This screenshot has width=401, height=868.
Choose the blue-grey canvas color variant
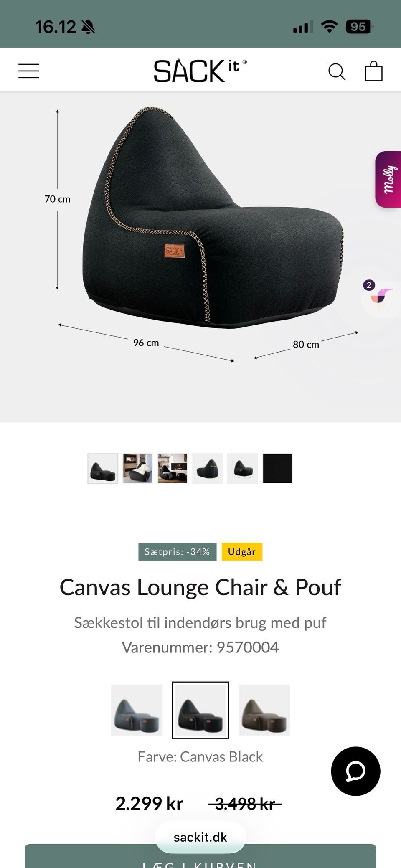click(x=137, y=710)
